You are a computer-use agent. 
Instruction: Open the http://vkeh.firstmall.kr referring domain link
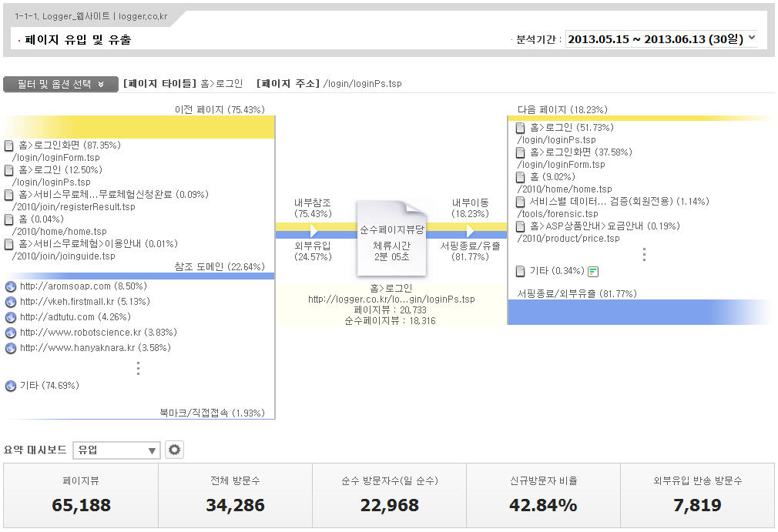click(74, 302)
